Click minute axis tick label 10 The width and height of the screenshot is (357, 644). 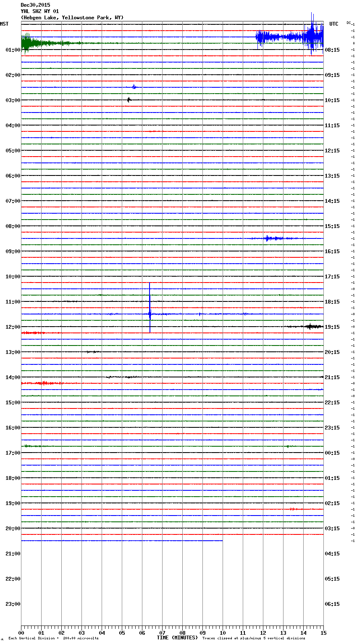coord(223,633)
